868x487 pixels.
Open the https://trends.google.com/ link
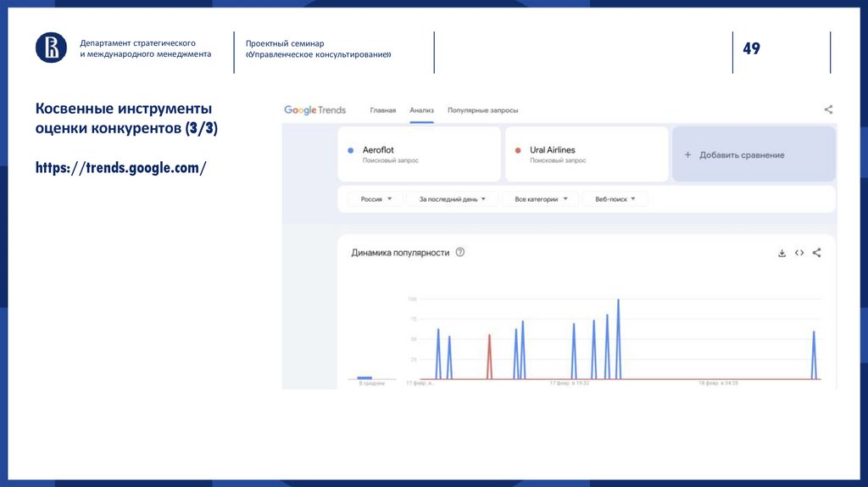(x=120, y=168)
